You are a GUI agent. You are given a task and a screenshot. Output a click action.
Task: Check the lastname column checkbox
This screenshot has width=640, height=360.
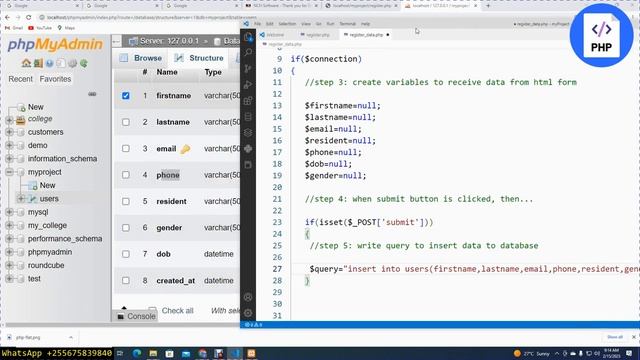[126, 122]
